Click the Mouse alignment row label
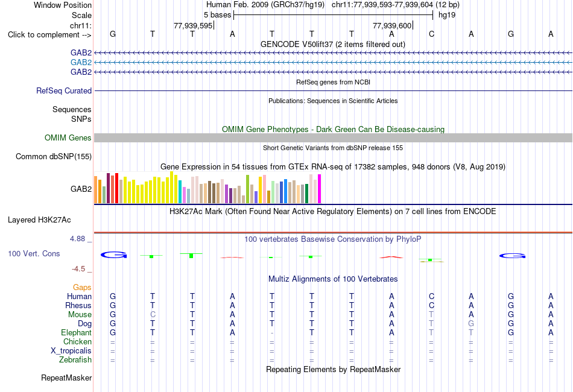 click(x=80, y=315)
